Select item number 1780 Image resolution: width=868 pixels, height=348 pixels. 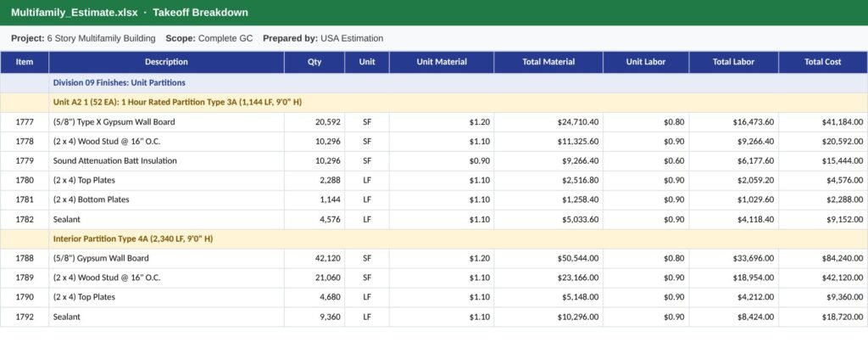[x=25, y=180]
